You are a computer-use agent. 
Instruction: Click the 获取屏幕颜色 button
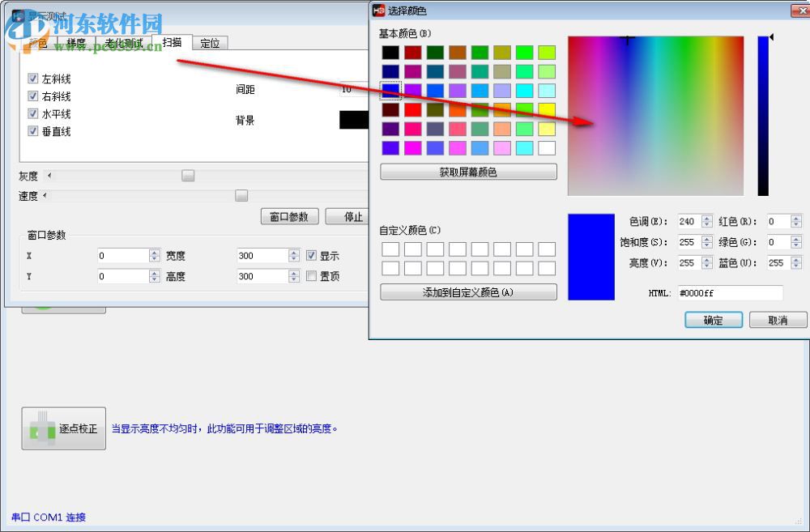[x=468, y=171]
